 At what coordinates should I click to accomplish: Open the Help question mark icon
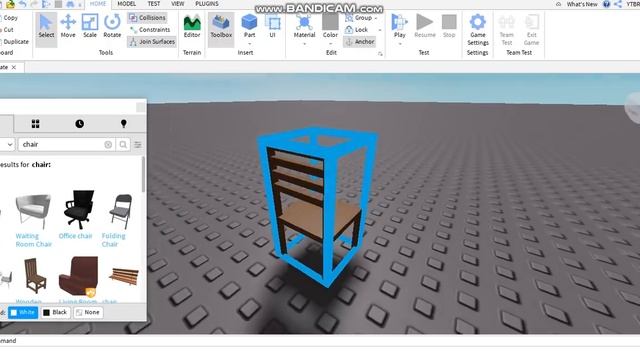point(607,4)
